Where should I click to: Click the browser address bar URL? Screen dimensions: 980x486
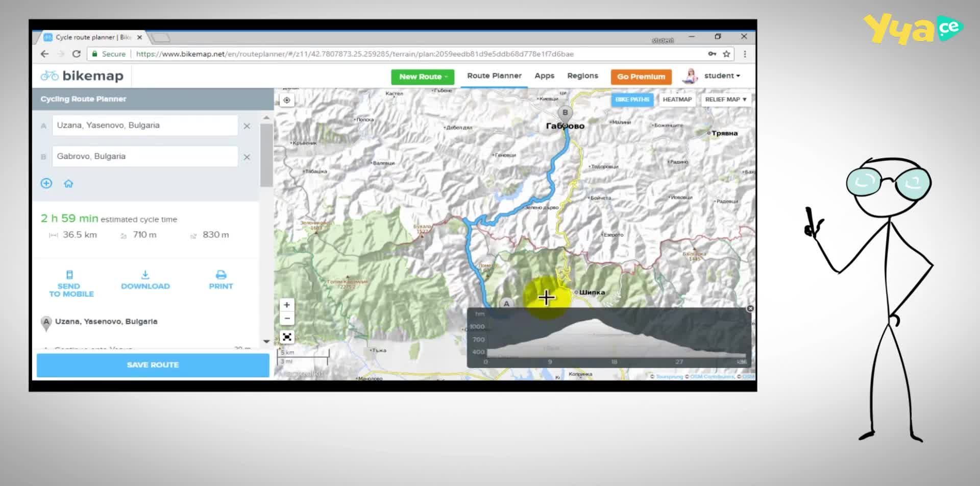click(x=355, y=54)
